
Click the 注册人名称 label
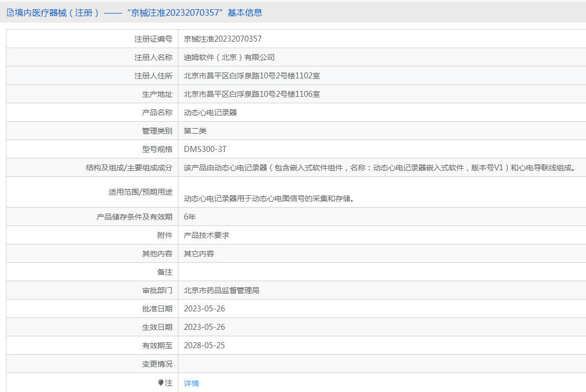coord(153,57)
